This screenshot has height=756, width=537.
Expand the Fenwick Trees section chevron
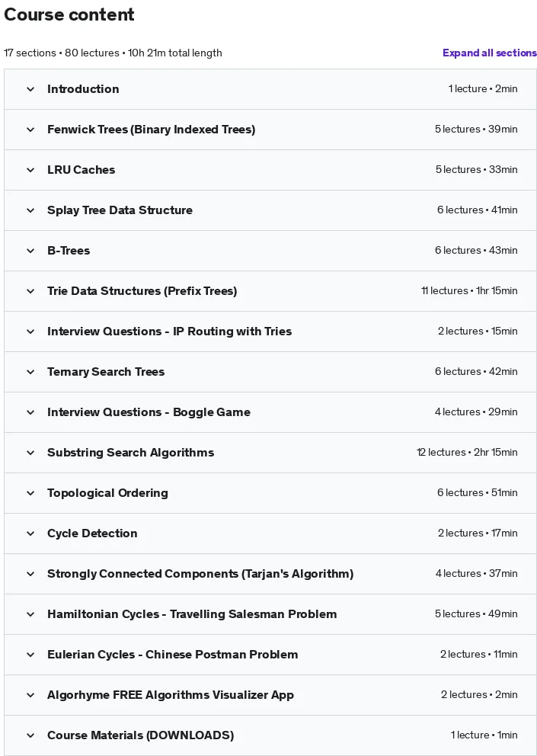(x=30, y=130)
